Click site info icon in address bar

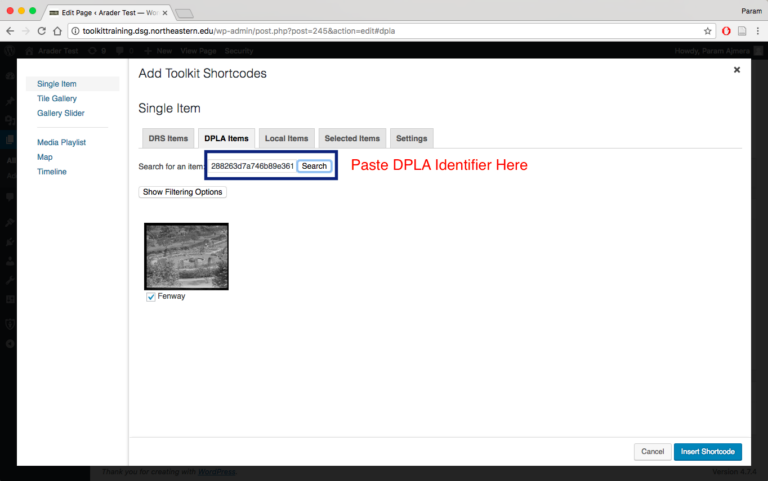click(x=61, y=31)
